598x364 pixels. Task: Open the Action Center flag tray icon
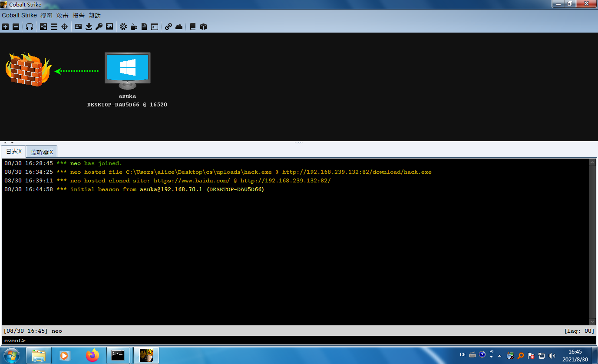531,355
